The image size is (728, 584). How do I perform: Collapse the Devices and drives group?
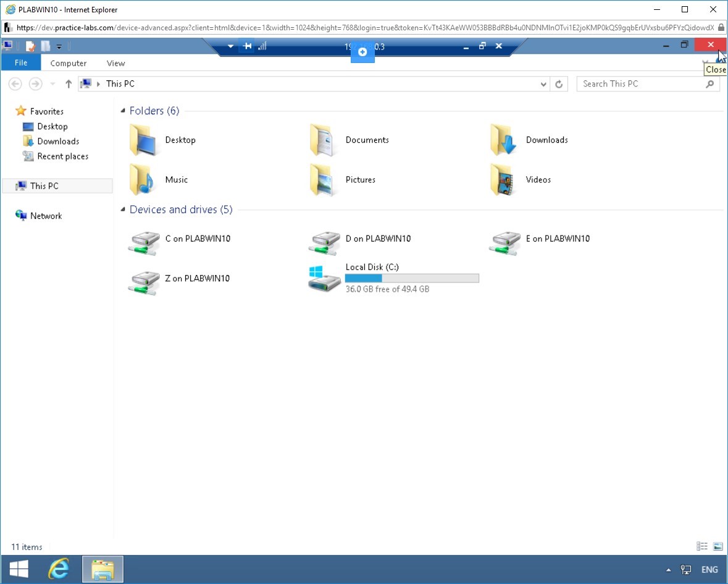click(123, 209)
